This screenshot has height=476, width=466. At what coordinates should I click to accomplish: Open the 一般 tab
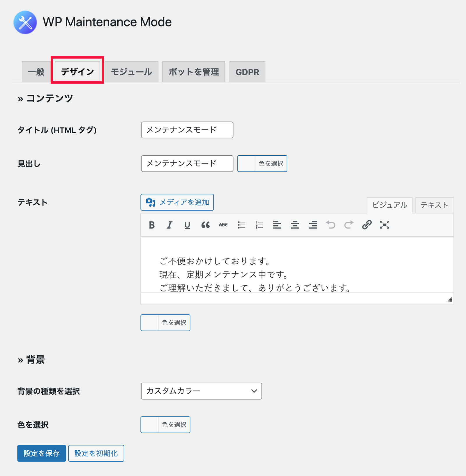coord(36,72)
